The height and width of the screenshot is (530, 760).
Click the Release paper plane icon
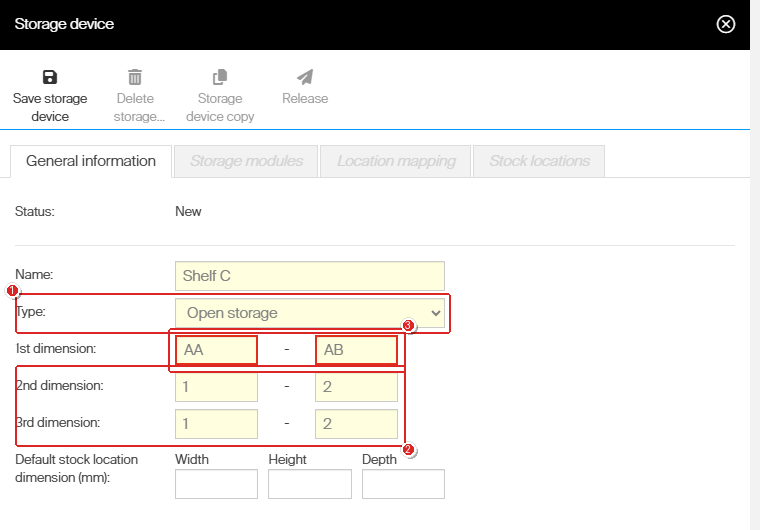[305, 77]
